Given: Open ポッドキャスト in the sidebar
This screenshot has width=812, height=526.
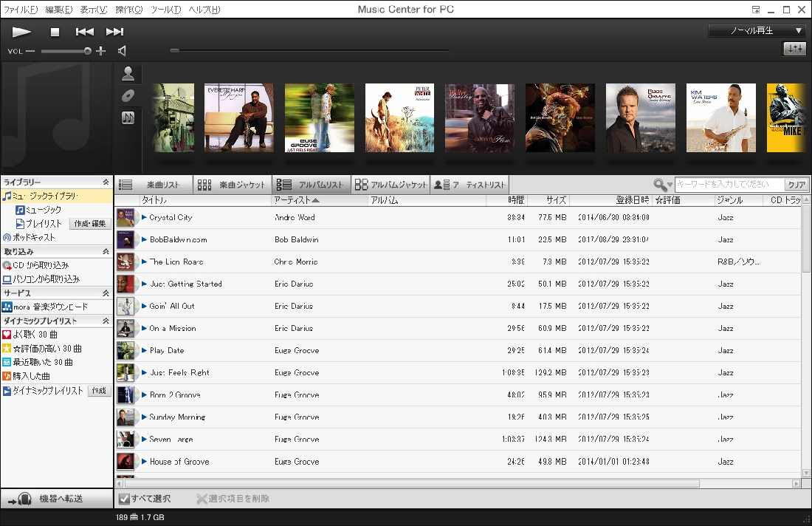Looking at the screenshot, I should point(29,237).
